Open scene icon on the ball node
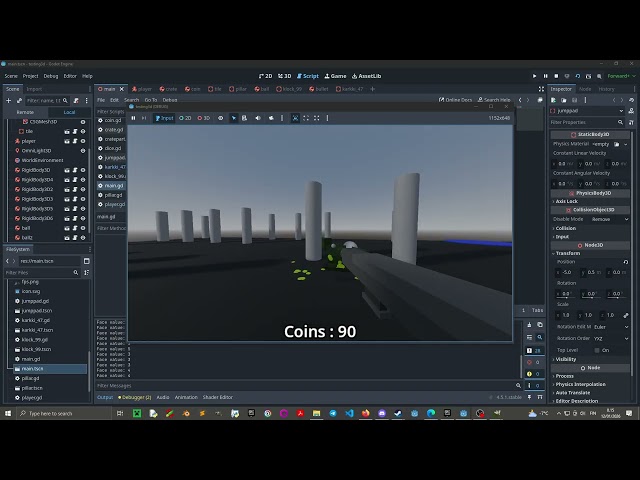Screen dimensions: 640x480 pos(67,228)
